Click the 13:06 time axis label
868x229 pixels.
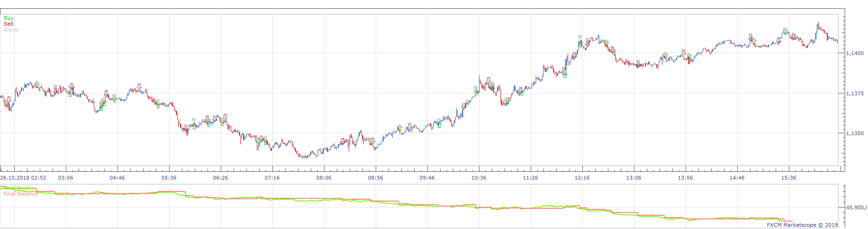click(x=634, y=178)
